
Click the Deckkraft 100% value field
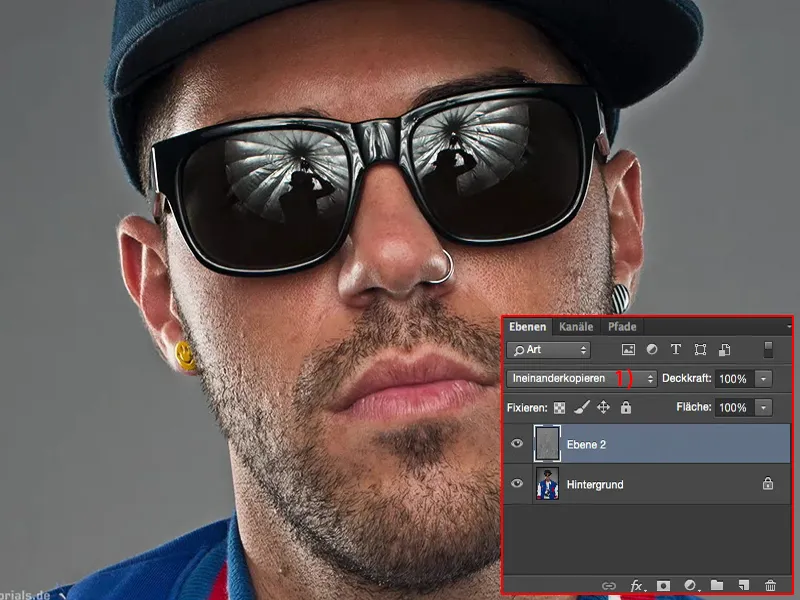(x=735, y=379)
